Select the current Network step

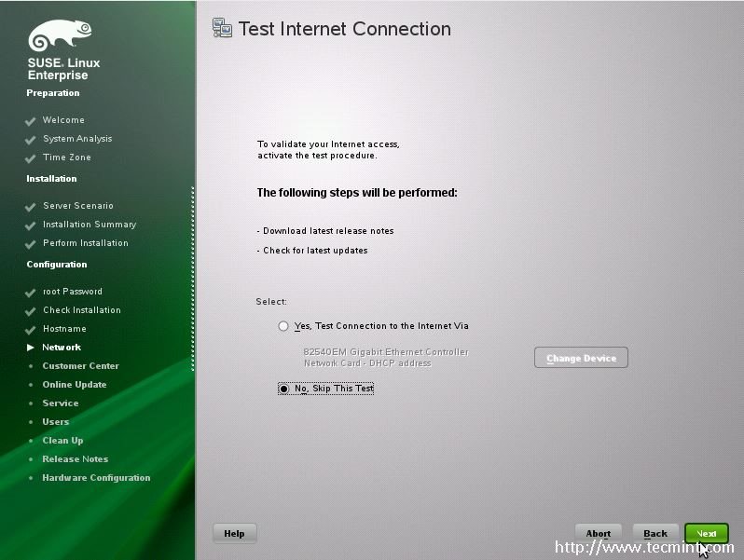click(x=62, y=348)
